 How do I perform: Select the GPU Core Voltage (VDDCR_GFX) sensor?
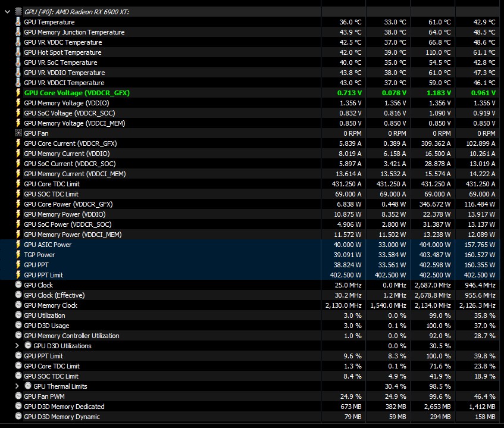(250, 93)
